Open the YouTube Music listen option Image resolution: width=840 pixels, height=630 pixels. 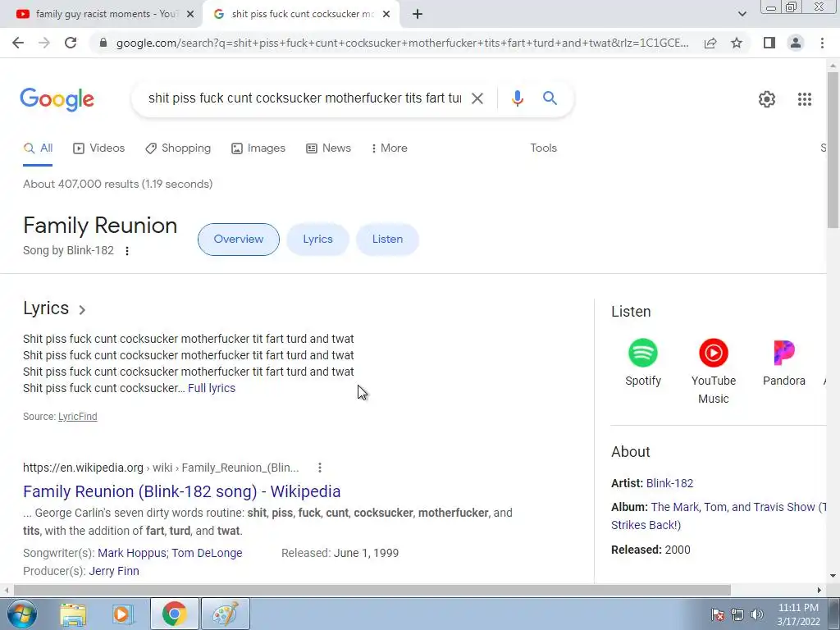(x=713, y=372)
